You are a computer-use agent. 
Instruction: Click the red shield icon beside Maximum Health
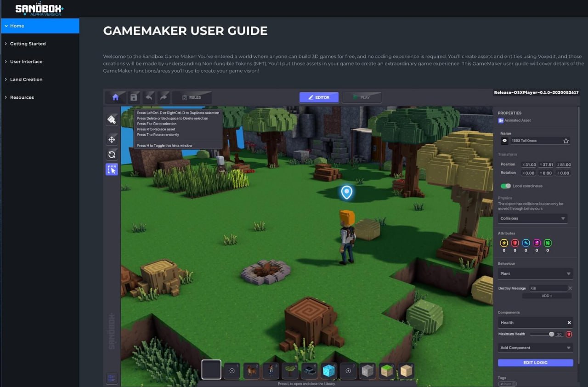569,334
